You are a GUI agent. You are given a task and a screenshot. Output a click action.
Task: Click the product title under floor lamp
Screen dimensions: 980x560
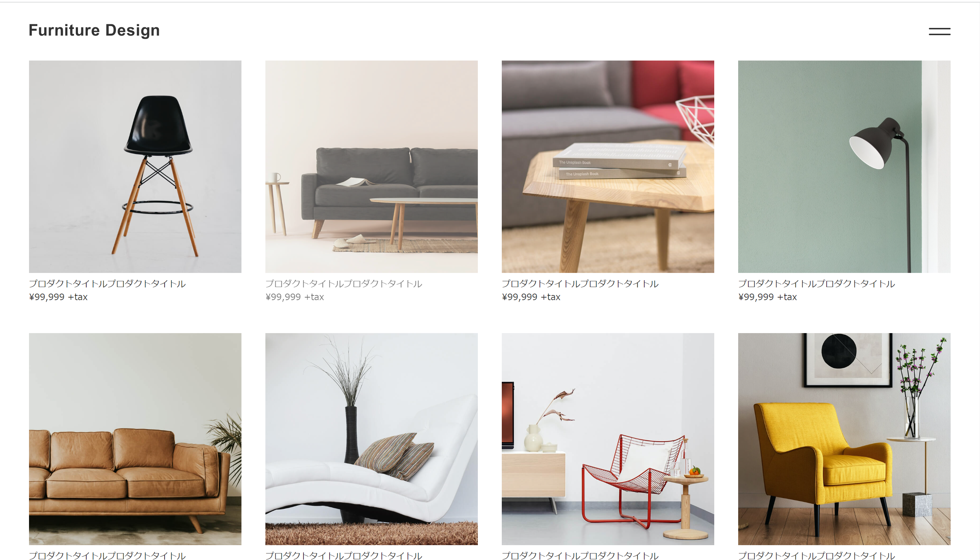(x=816, y=284)
